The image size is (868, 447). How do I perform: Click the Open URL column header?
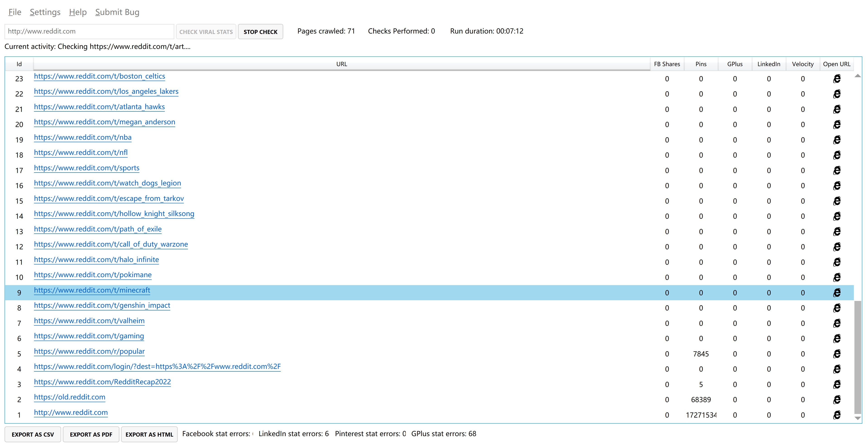[837, 64]
